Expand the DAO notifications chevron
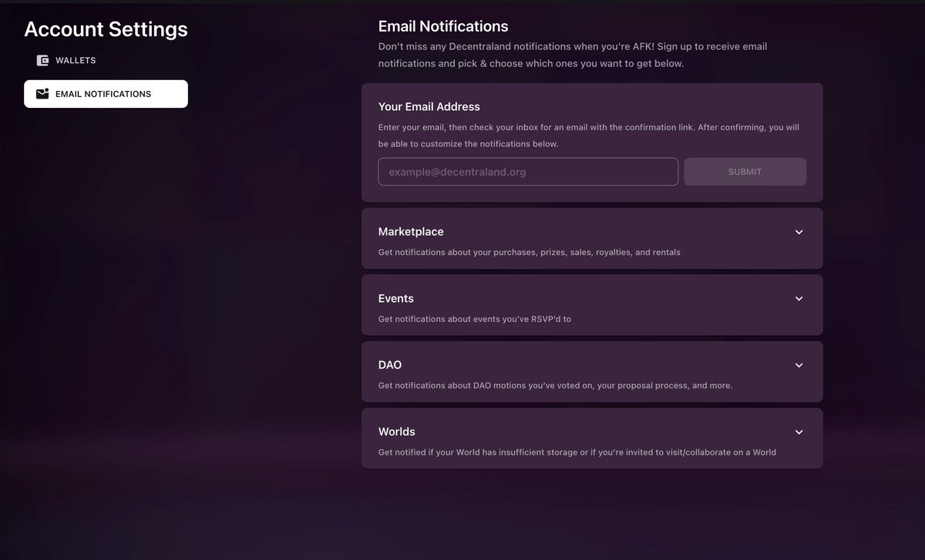Image resolution: width=925 pixels, height=560 pixels. [x=799, y=365]
